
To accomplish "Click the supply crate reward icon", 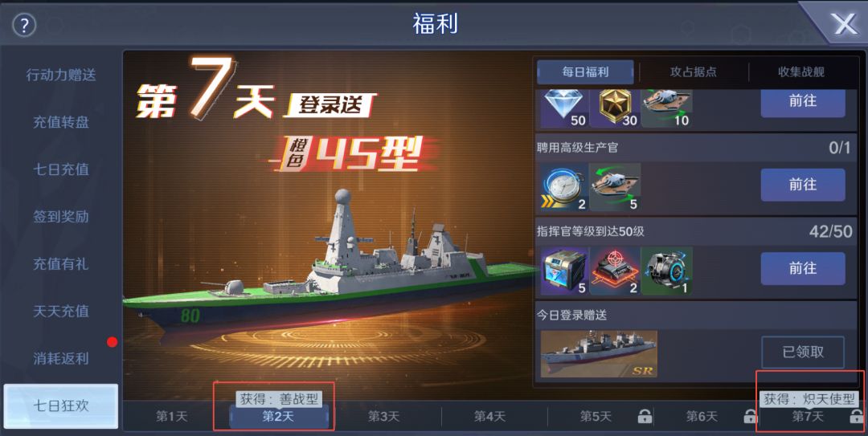I will [x=563, y=271].
